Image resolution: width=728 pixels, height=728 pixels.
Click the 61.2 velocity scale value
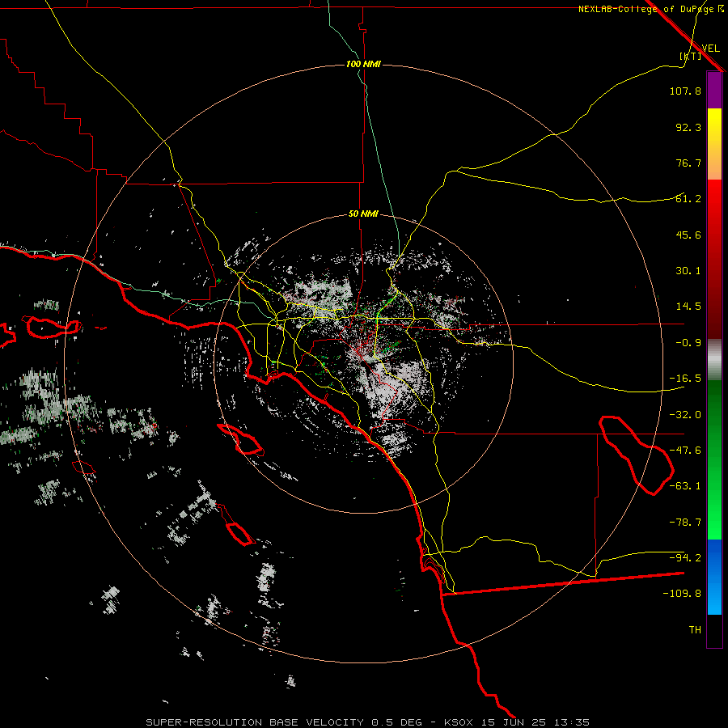pos(688,199)
